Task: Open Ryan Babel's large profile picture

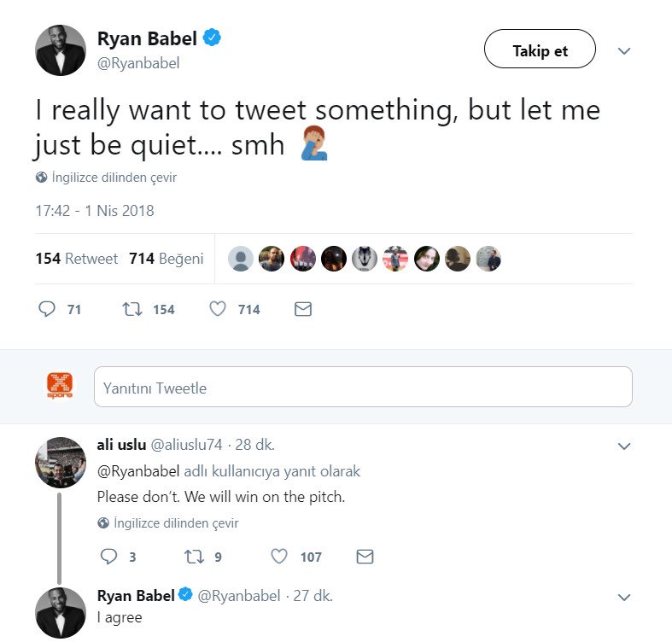Action: [x=61, y=50]
